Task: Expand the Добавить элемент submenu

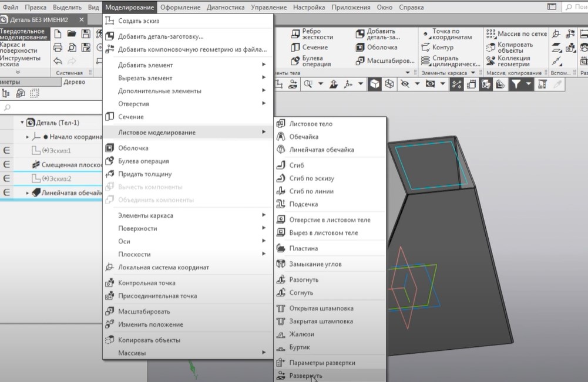Action: (188, 65)
